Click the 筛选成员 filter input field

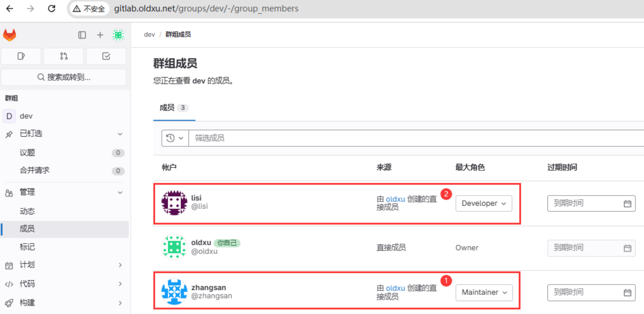click(405, 138)
